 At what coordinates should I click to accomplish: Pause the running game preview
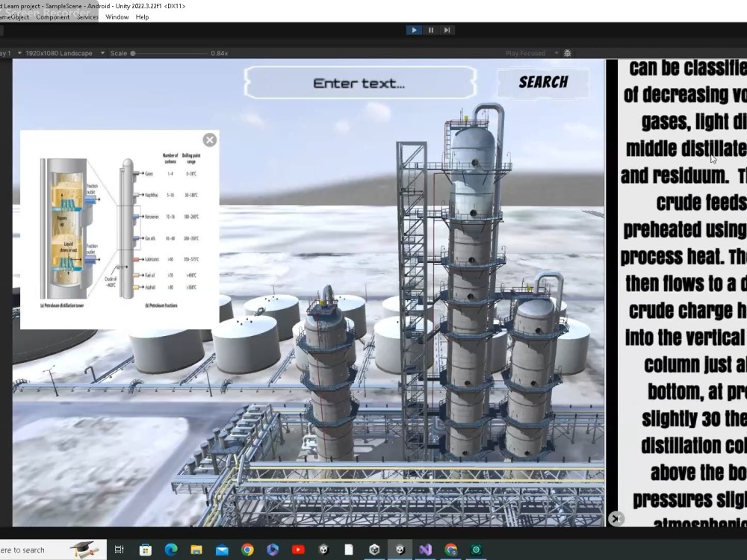tap(430, 30)
